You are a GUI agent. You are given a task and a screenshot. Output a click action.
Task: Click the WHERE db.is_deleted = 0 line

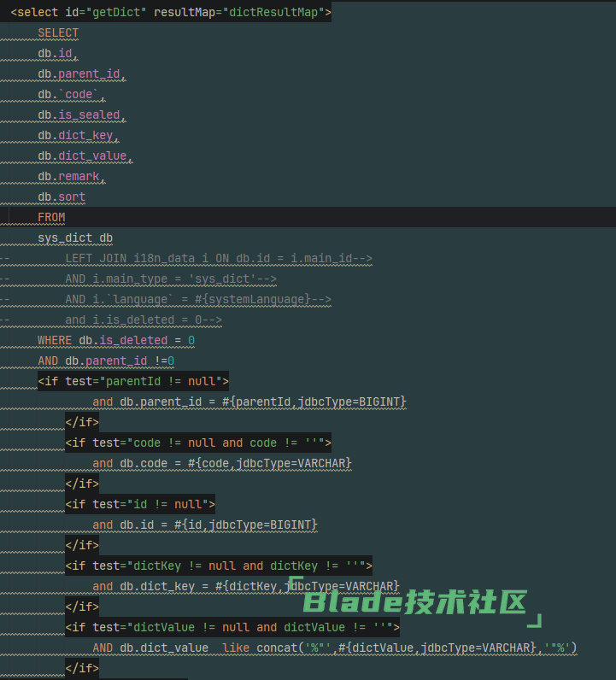(x=116, y=341)
